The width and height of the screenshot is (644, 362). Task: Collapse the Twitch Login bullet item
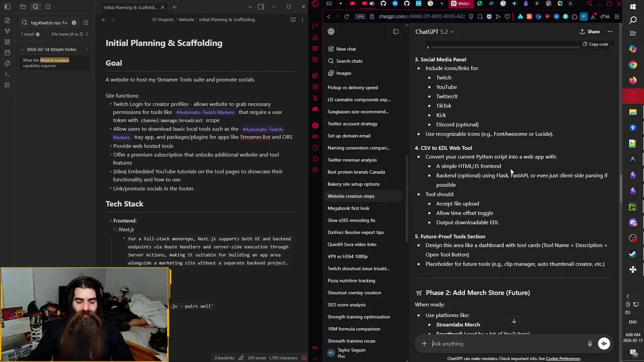point(110,104)
